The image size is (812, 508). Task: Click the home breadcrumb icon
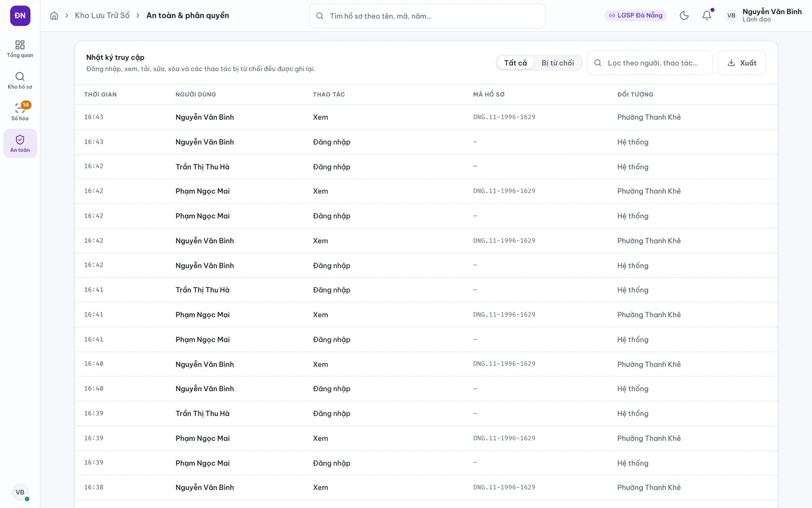tap(54, 16)
